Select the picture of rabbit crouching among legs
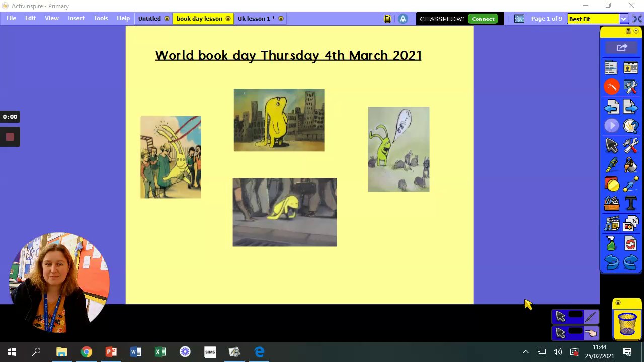 (285, 212)
